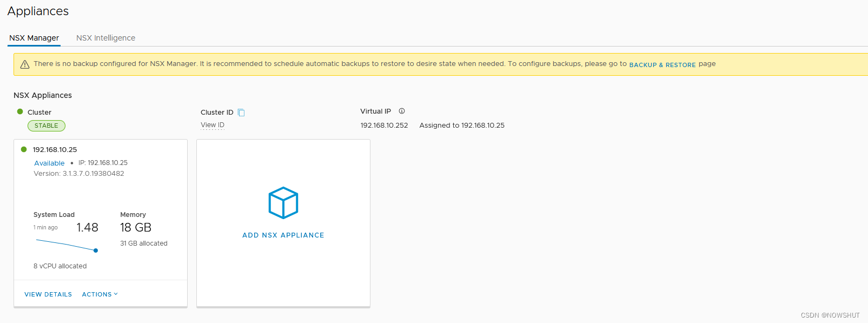Click the 'Assigned to 192.168.10.25' text
Viewport: 868px width, 323px height.
tap(462, 125)
